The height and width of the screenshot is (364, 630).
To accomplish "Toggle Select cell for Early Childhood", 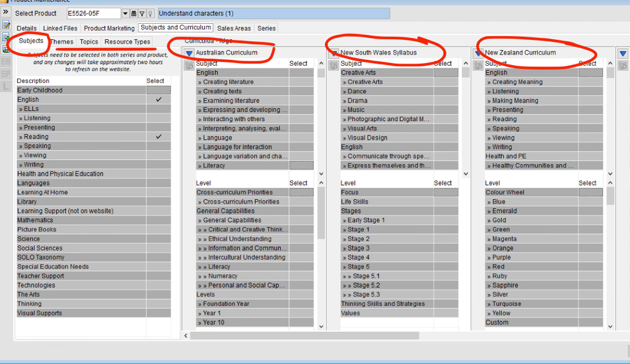I will [158, 90].
